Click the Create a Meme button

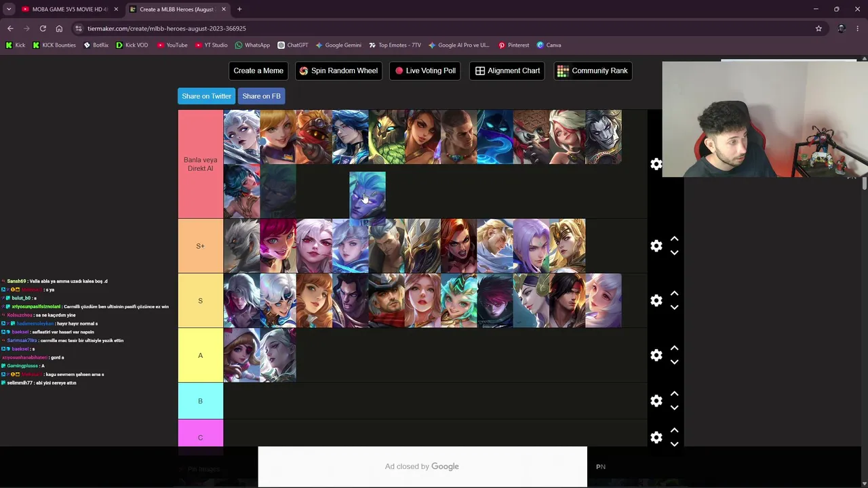coord(258,70)
